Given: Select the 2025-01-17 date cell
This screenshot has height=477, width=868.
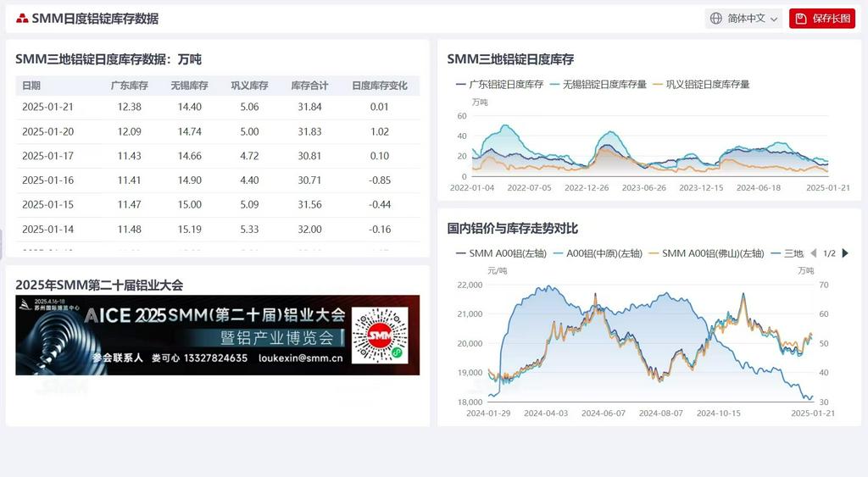Looking at the screenshot, I should point(47,156).
